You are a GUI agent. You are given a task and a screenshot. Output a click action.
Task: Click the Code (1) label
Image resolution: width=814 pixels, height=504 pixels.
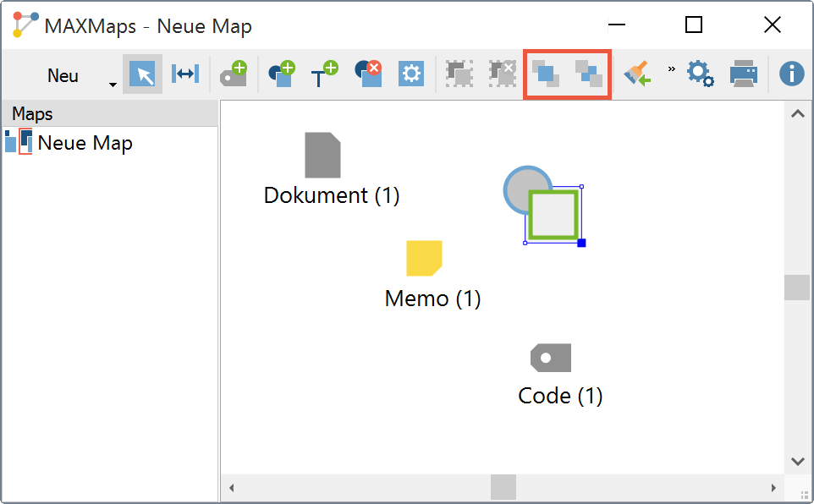(560, 396)
